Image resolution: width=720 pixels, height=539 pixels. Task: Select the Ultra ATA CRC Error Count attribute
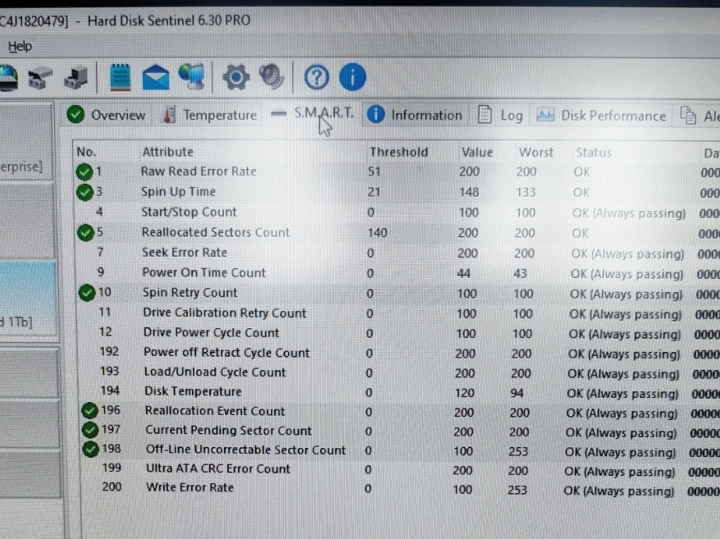tap(218, 469)
